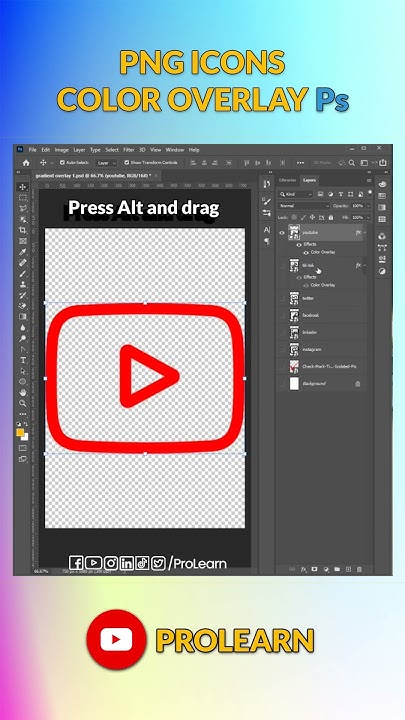Screen dimensions: 405x720
Task: Select the Dodge tool
Action: click(22, 338)
